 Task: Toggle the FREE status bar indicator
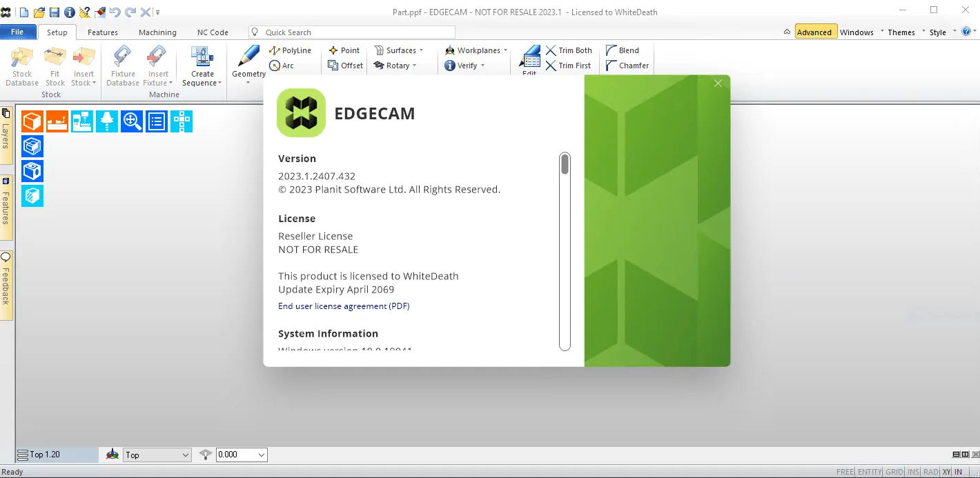point(845,472)
